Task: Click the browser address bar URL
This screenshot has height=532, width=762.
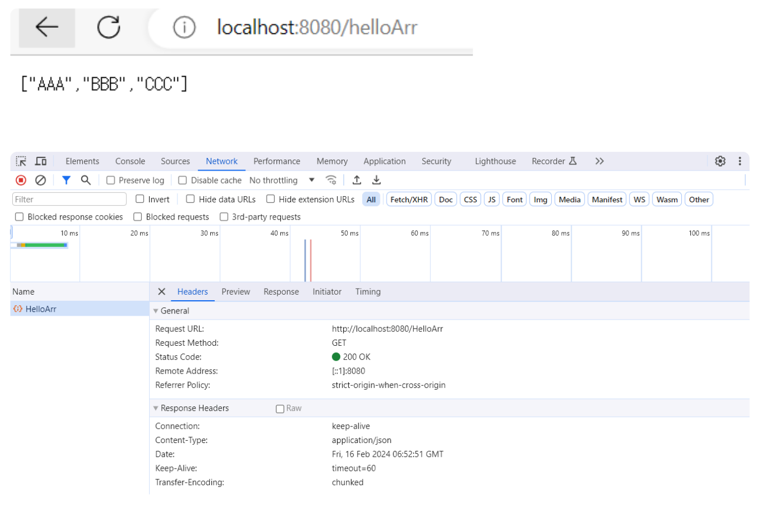Action: coord(317,27)
